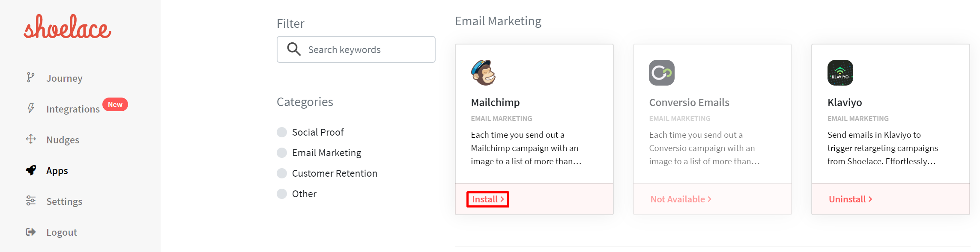Click the Logout exit icon
The image size is (980, 252).
[x=31, y=232]
